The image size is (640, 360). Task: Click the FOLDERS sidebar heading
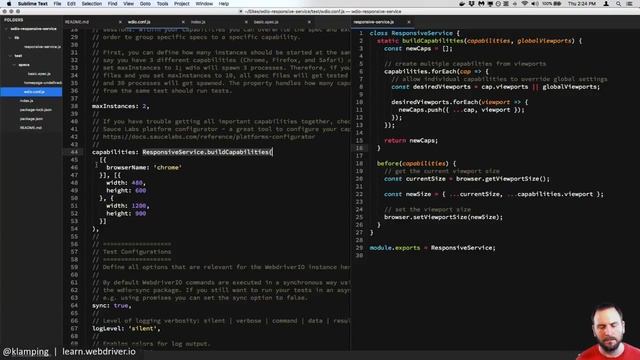tap(14, 20)
